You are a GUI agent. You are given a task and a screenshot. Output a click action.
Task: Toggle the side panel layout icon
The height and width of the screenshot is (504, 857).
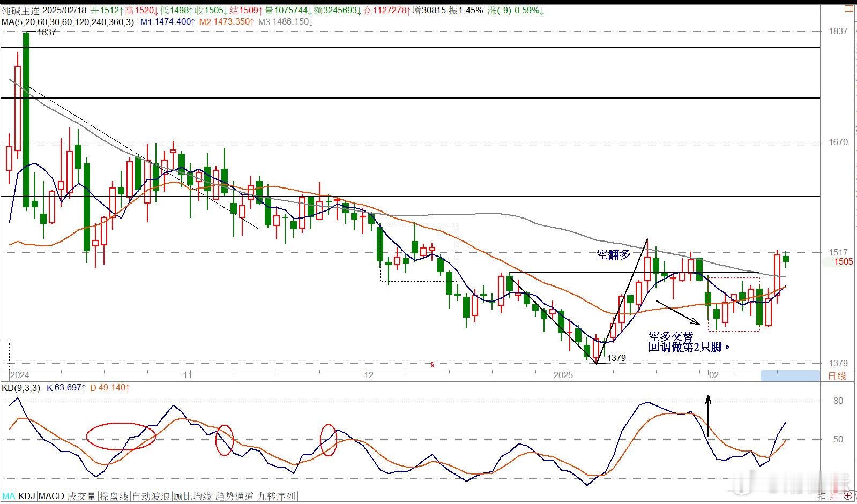(x=848, y=9)
